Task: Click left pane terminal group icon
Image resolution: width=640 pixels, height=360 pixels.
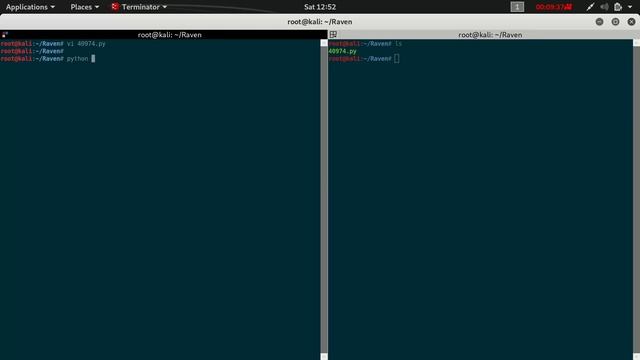Action: tap(5, 35)
